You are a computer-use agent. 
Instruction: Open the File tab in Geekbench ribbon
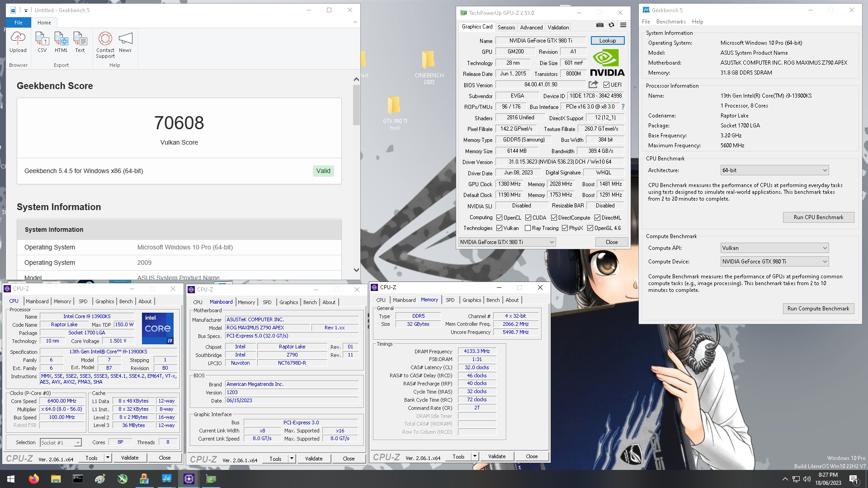point(19,23)
